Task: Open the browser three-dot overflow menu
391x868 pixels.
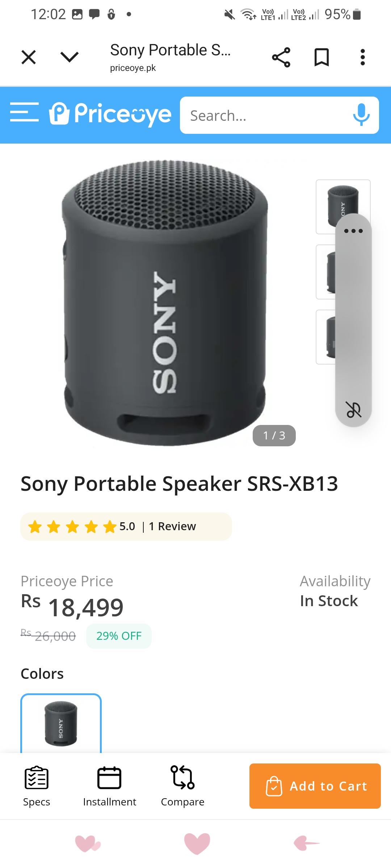Action: [x=362, y=57]
